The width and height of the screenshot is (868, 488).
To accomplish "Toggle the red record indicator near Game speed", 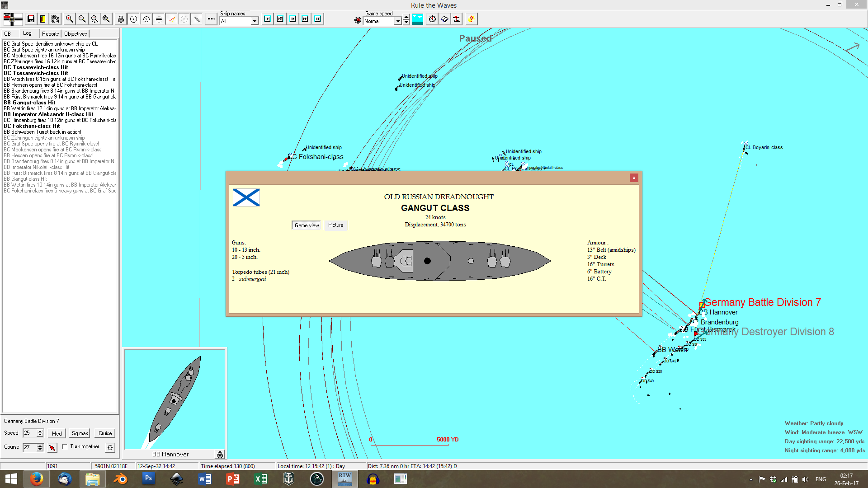I will click(358, 20).
